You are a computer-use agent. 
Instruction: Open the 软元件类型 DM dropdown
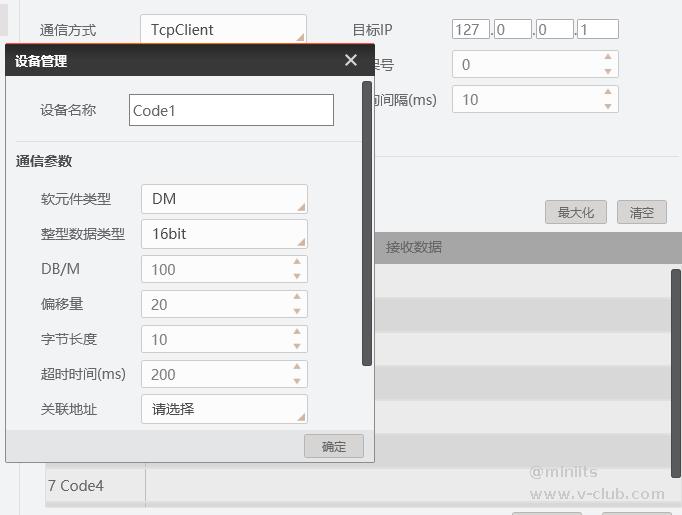(x=224, y=199)
